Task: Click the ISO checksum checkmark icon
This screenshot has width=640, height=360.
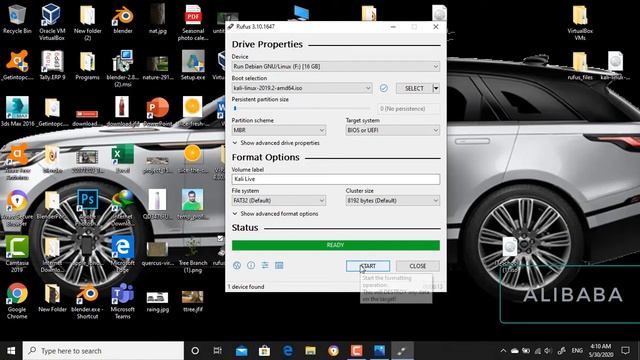Action: (x=384, y=88)
